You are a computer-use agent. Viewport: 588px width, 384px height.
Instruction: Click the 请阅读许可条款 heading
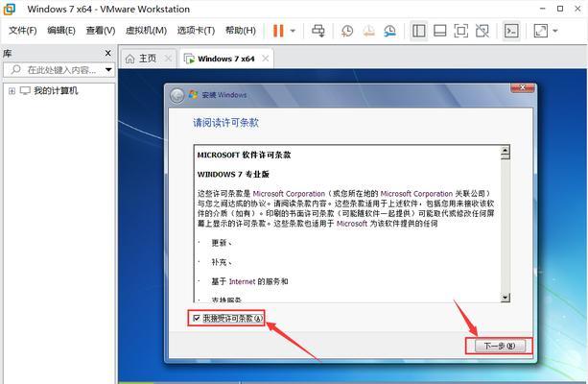225,123
